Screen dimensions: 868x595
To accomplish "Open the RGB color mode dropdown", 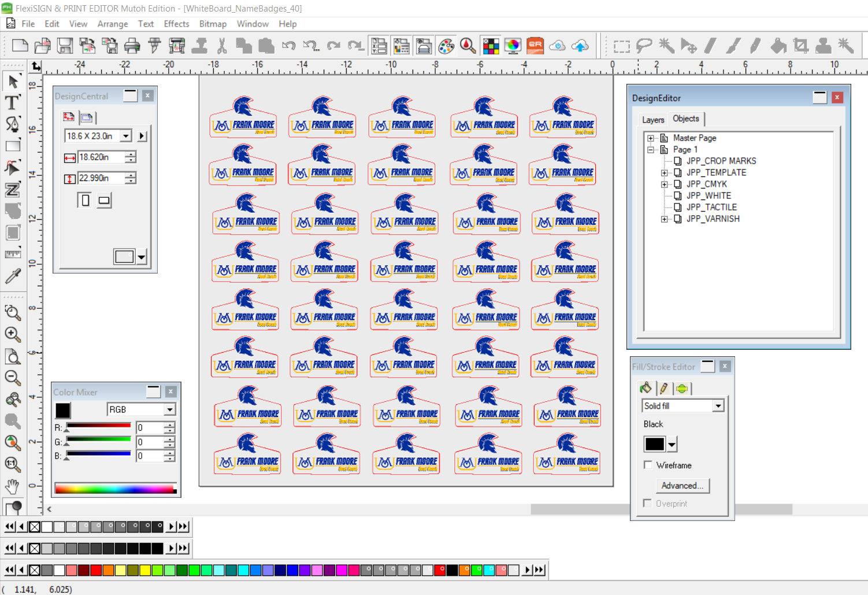I will [x=169, y=409].
